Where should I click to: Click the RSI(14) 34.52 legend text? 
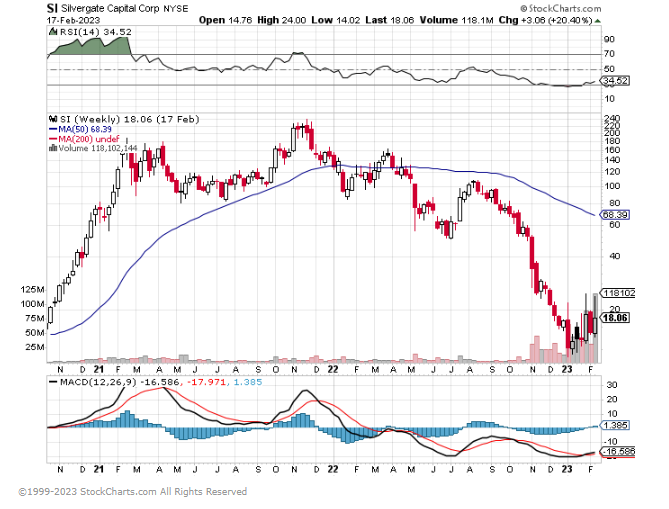click(96, 32)
